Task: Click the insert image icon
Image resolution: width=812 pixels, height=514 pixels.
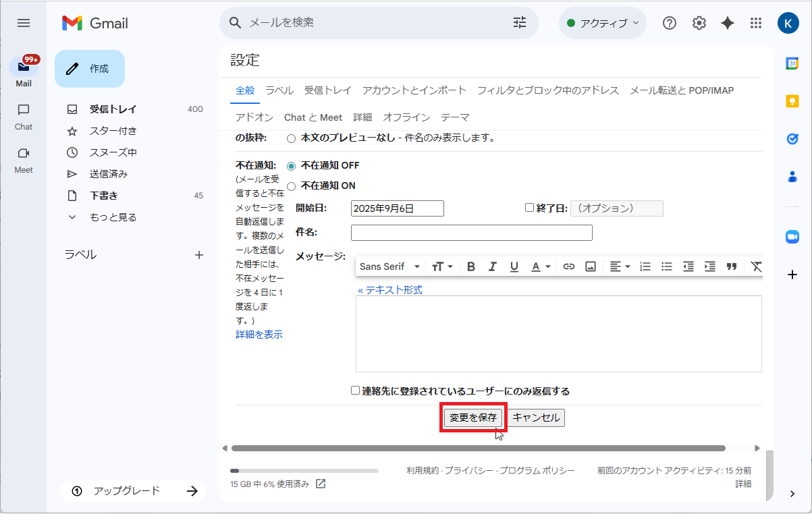Action: coord(590,266)
